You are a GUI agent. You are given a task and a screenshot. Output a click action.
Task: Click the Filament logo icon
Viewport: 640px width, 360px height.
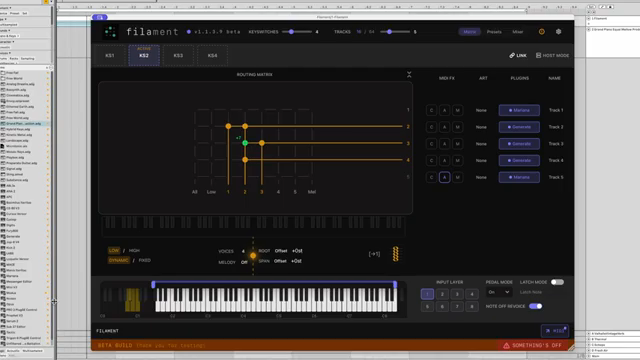[110, 32]
